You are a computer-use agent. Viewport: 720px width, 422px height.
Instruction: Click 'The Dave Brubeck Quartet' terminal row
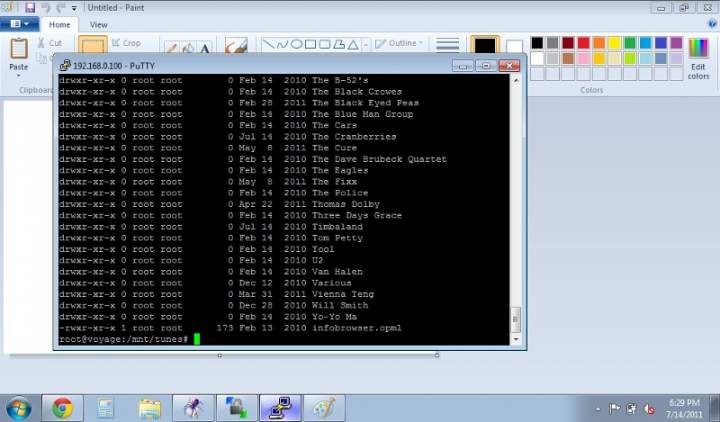point(253,159)
